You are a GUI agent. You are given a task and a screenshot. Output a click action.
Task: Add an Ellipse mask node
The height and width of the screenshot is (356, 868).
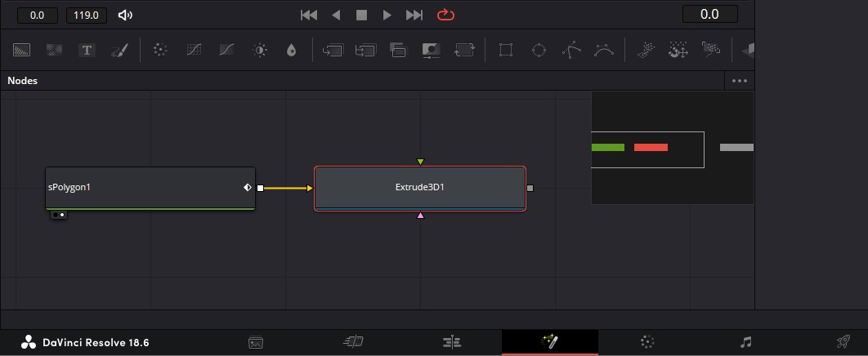(x=539, y=51)
